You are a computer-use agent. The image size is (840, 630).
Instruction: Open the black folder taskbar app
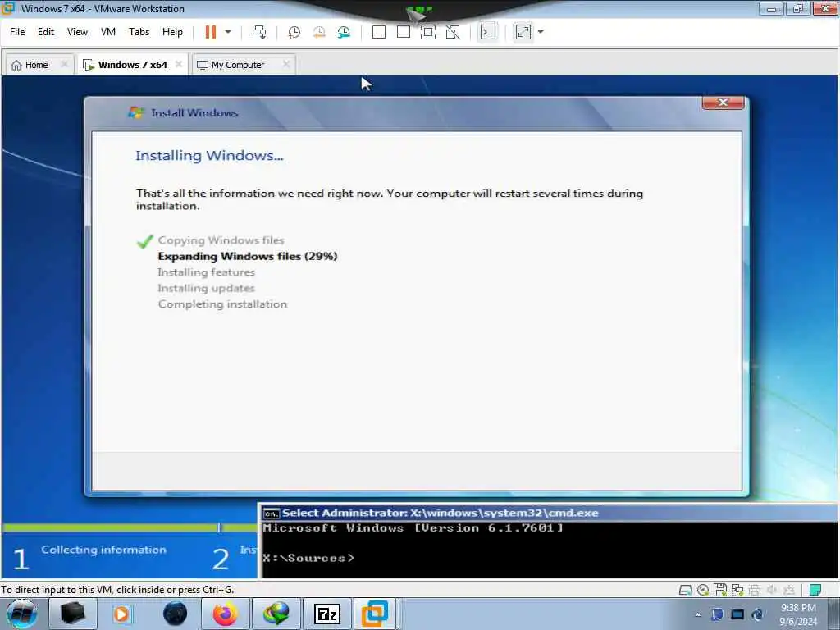click(73, 614)
